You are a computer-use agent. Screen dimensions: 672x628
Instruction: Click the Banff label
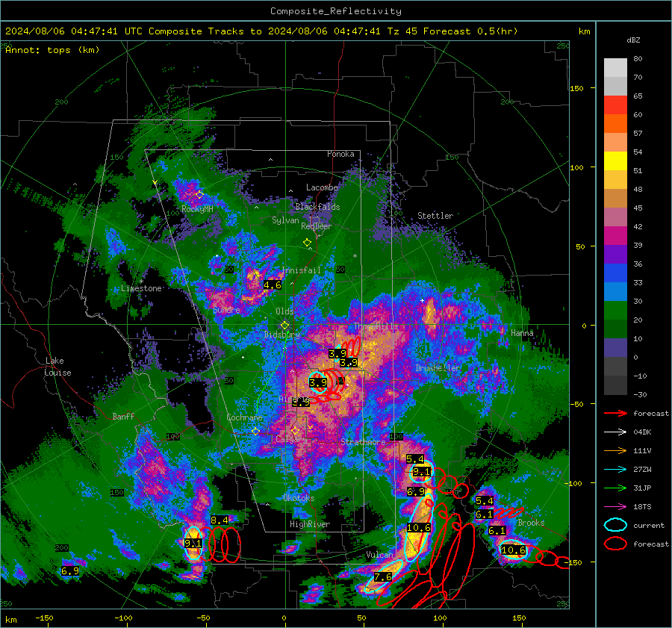(123, 416)
